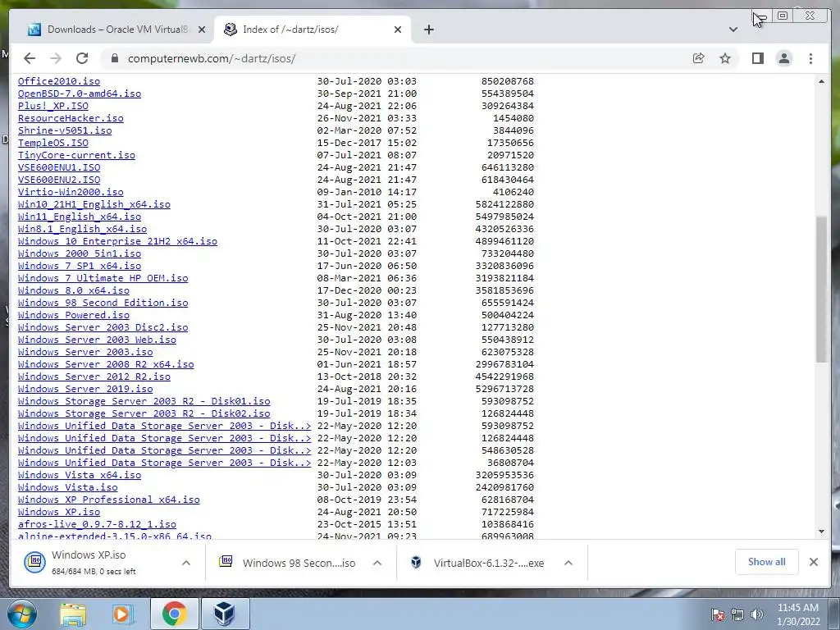View site info via lock icon

[114, 58]
